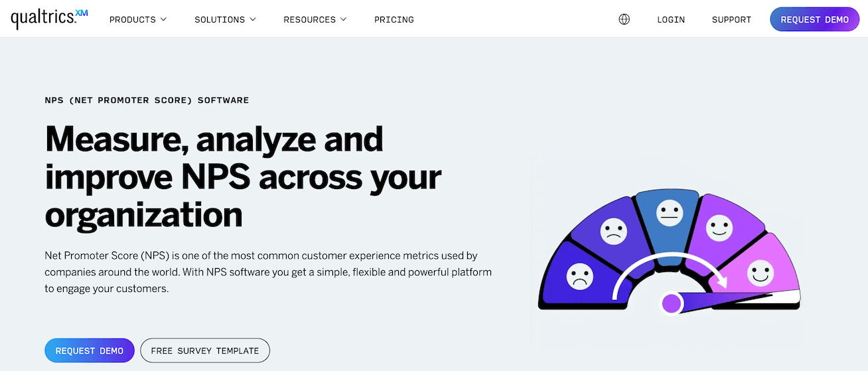Open the Free Survey Template button
The image size is (868, 371).
(x=205, y=350)
